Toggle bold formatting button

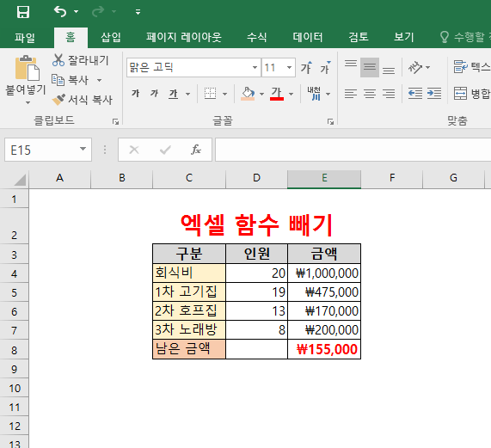point(136,93)
